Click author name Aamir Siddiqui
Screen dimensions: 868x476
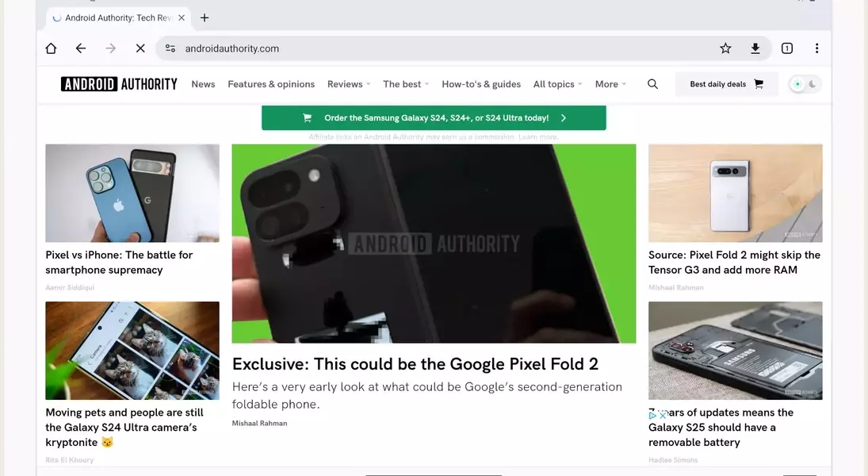[70, 288]
